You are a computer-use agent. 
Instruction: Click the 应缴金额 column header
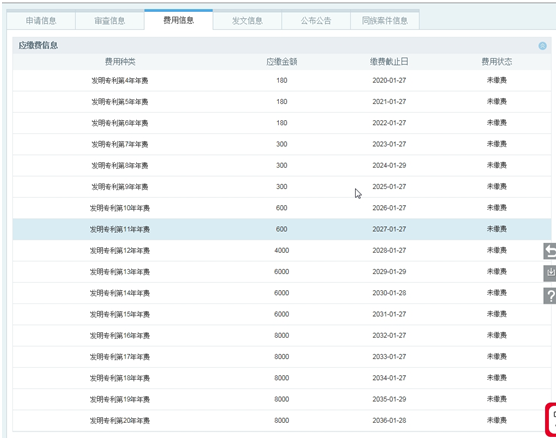tap(281, 62)
